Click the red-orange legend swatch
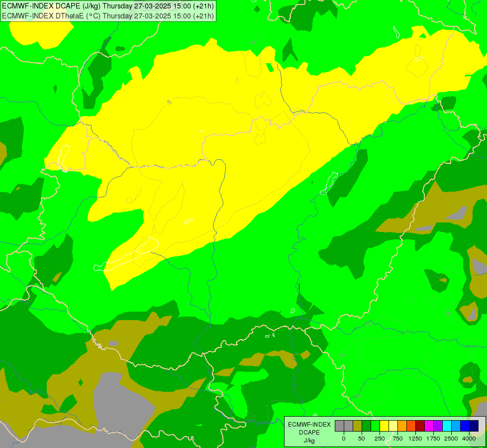Viewport: 487px width, 448px height. tap(411, 426)
